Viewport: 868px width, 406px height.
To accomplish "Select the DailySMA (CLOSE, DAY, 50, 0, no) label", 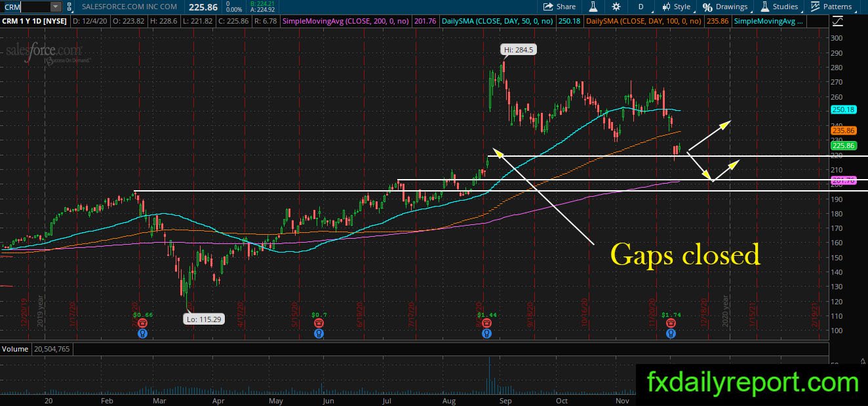I will (x=497, y=22).
